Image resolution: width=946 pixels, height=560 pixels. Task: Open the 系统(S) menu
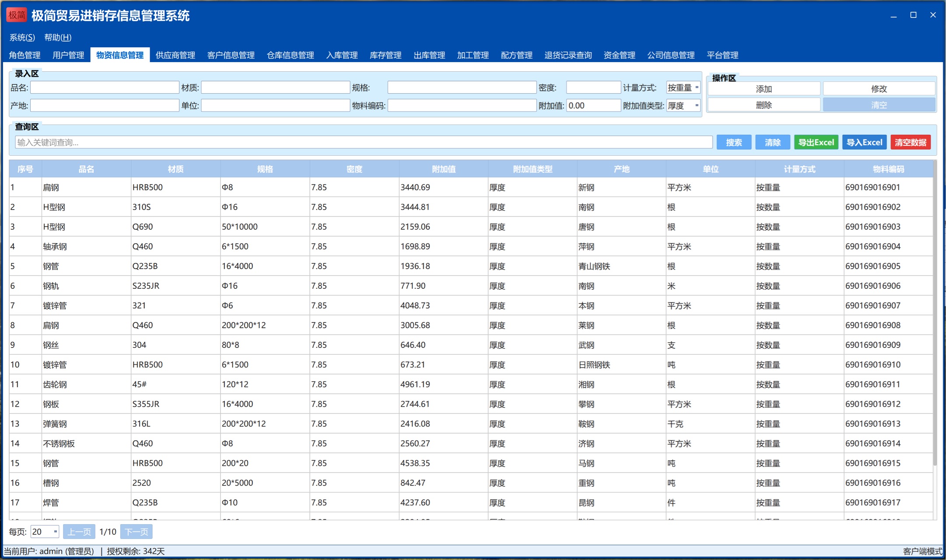pyautogui.click(x=22, y=38)
